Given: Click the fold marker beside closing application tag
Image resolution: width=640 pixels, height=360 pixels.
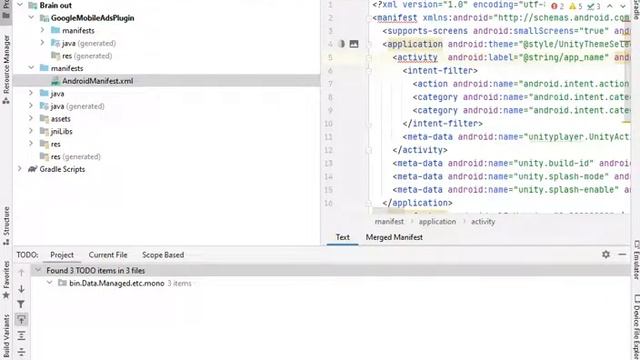Looking at the screenshot, I should click(369, 203).
